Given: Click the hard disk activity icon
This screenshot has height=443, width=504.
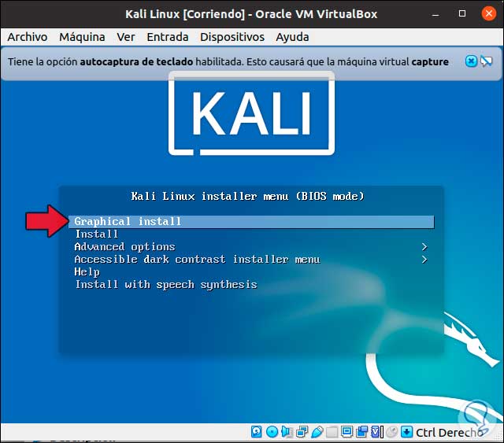Looking at the screenshot, I should [x=256, y=432].
